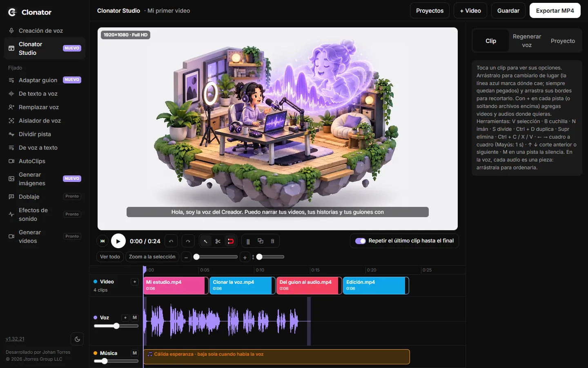588x368 pixels.
Task: Duplicate the clip with the overlapping squares icon
Action: coord(261,241)
